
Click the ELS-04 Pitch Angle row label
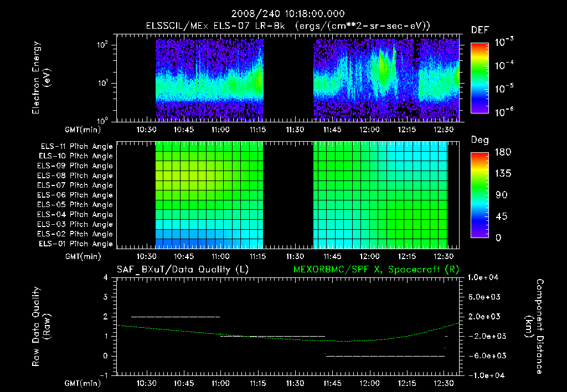tap(75, 215)
